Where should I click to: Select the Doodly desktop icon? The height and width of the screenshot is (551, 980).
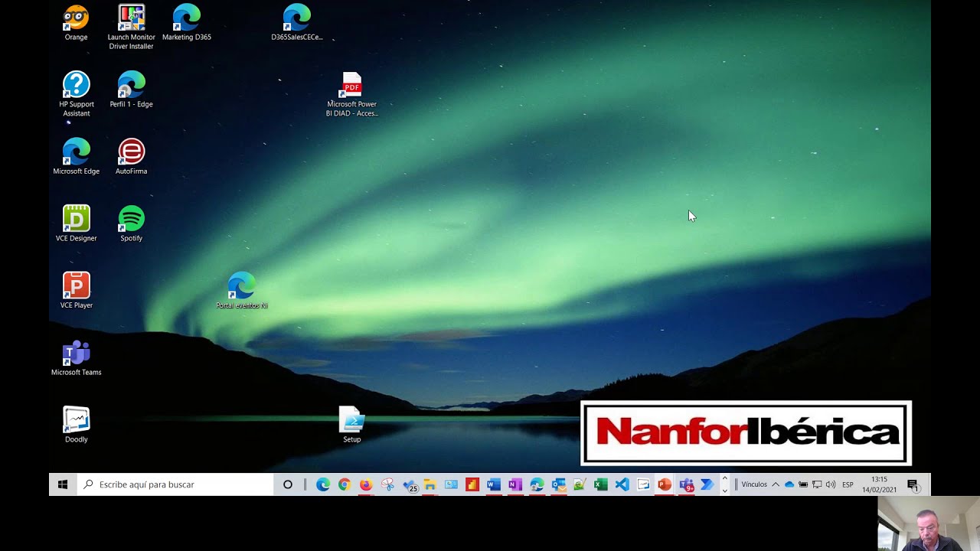[76, 424]
